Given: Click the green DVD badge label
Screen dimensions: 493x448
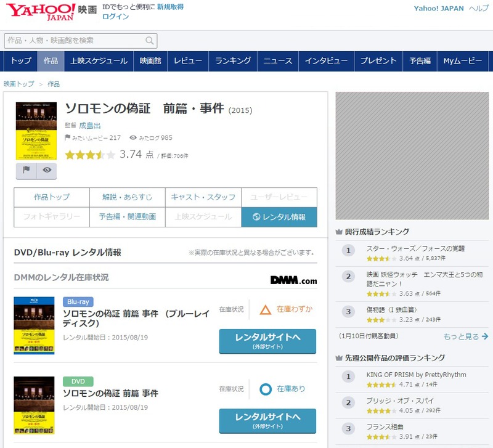Looking at the screenshot, I should pos(78,381).
